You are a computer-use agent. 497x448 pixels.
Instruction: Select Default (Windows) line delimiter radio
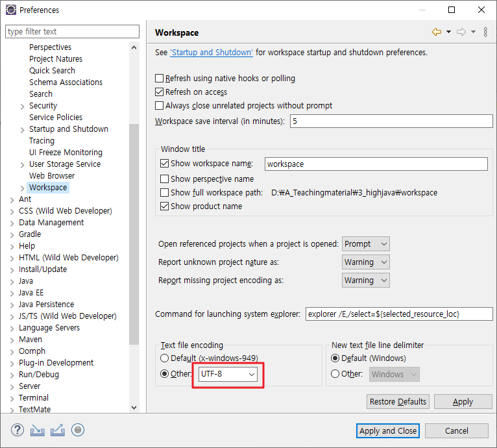tap(335, 358)
